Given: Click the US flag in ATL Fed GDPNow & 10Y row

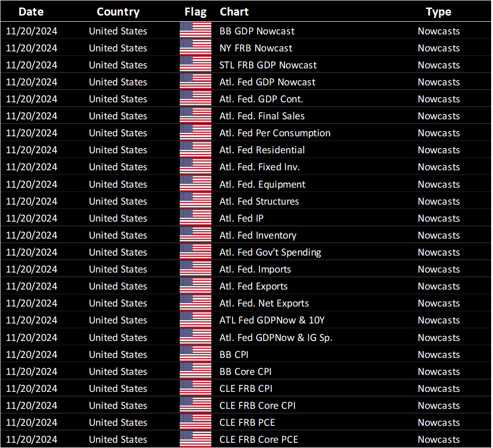Looking at the screenshot, I should [x=196, y=319].
